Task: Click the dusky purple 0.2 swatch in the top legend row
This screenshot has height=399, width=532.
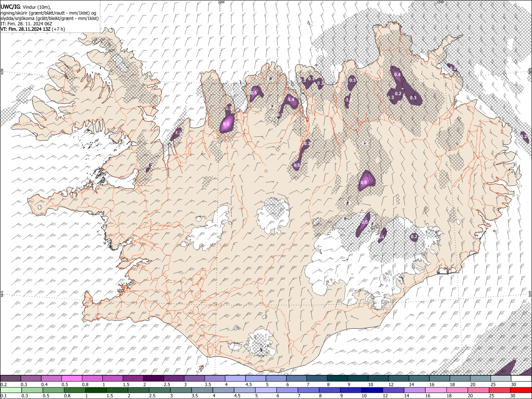Action: pos(11,379)
